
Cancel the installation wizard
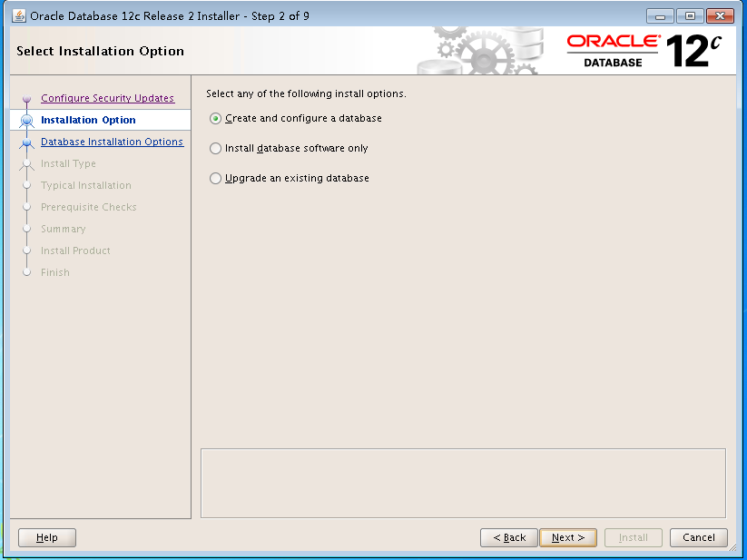698,537
